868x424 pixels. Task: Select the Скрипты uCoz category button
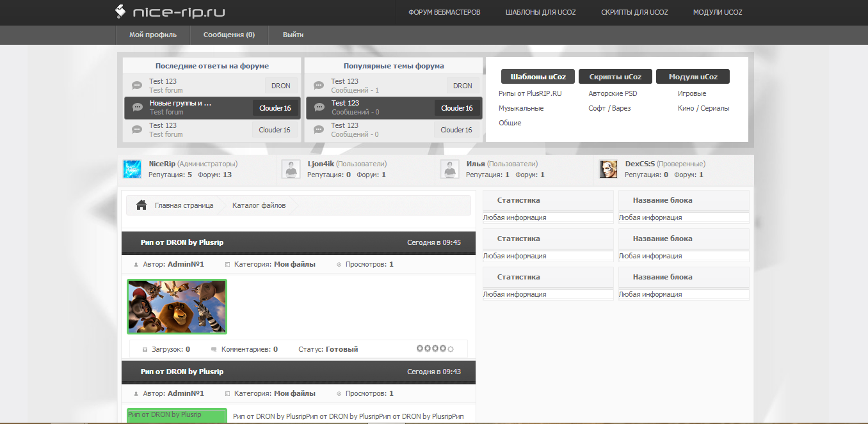[615, 77]
